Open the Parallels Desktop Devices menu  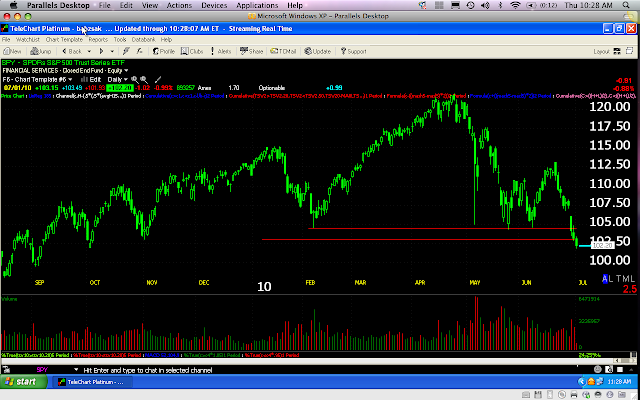pyautogui.click(x=214, y=5)
